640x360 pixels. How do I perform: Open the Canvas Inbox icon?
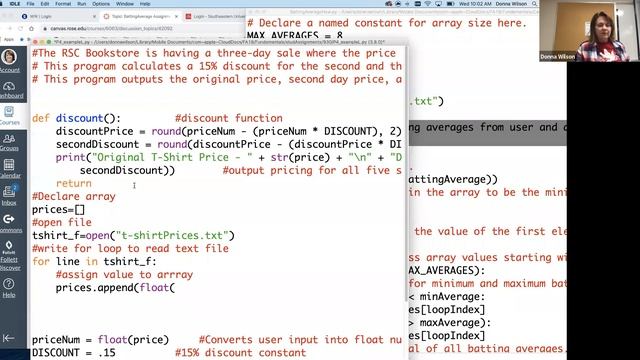pyautogui.click(x=9, y=191)
